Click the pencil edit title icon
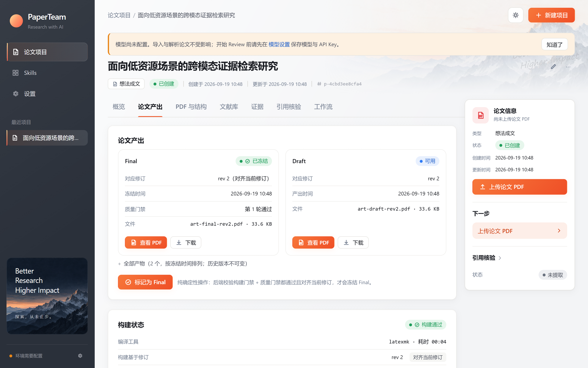 point(553,66)
